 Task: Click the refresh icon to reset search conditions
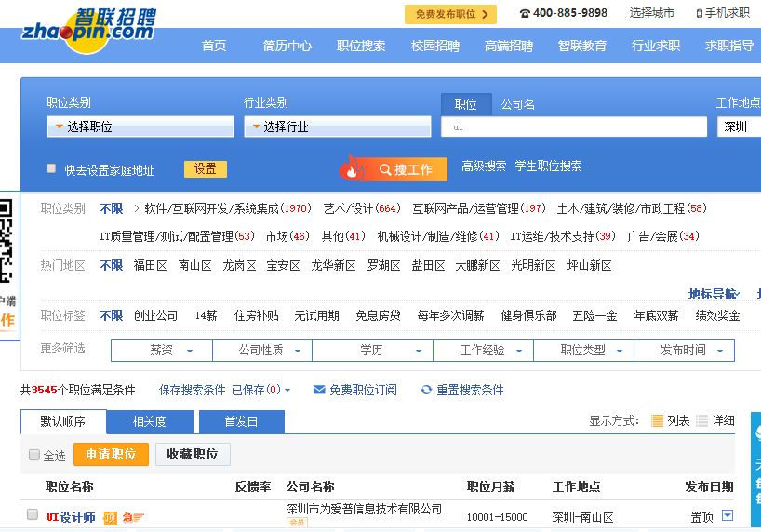[426, 390]
